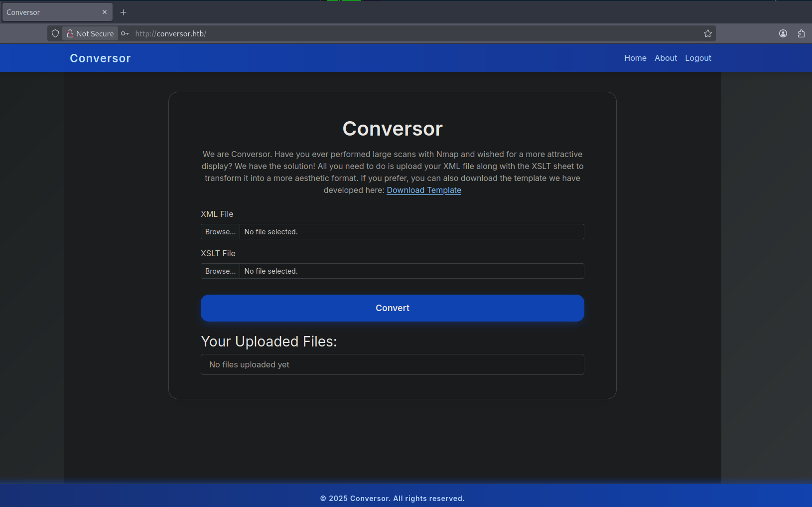Screen dimensions: 812x507
Task: Click Logout in the navigation bar
Action: pos(698,58)
